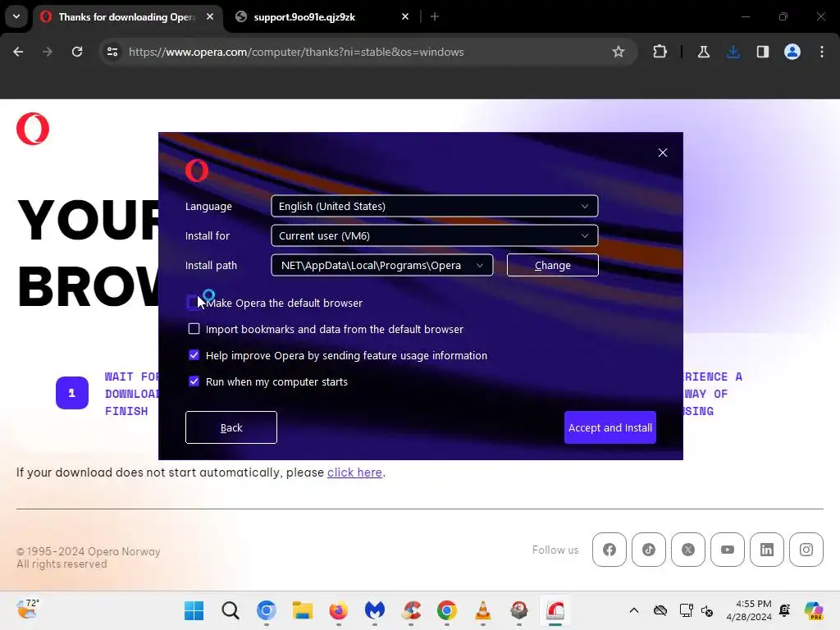Screen dimensions: 840x630
Task: Open the muted volume tray icon
Action: click(707, 610)
